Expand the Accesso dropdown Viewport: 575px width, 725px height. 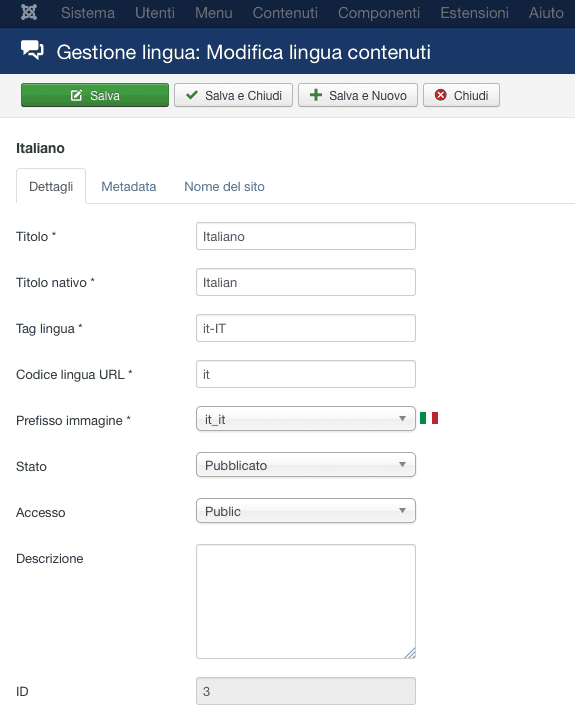[306, 510]
